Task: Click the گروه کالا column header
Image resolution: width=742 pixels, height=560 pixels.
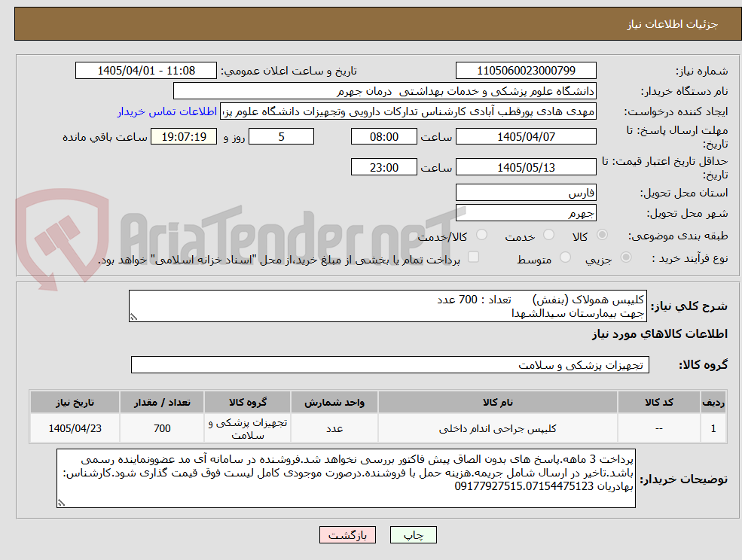Action: pos(248,402)
